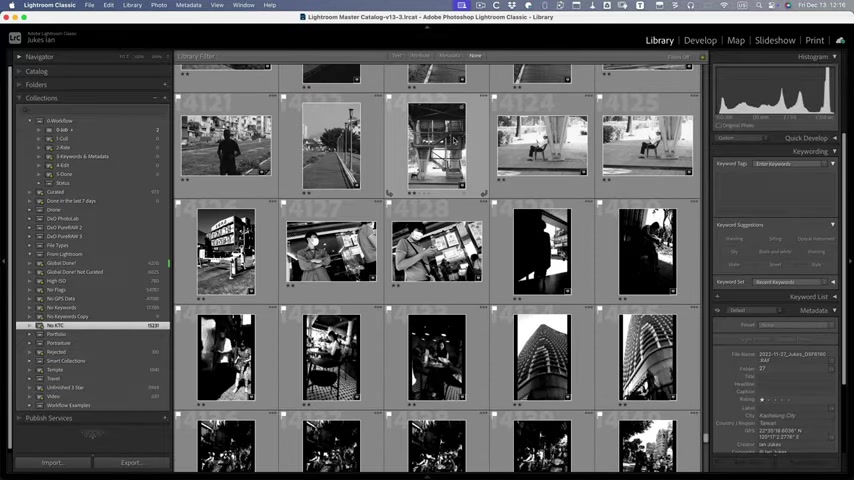Click the collections search field

click(x=93, y=110)
